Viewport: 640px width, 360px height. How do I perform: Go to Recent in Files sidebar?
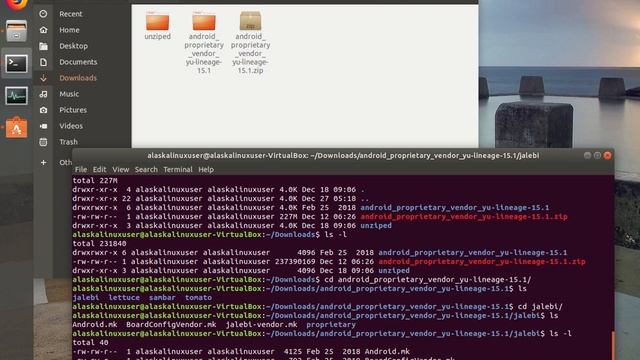pos(71,14)
